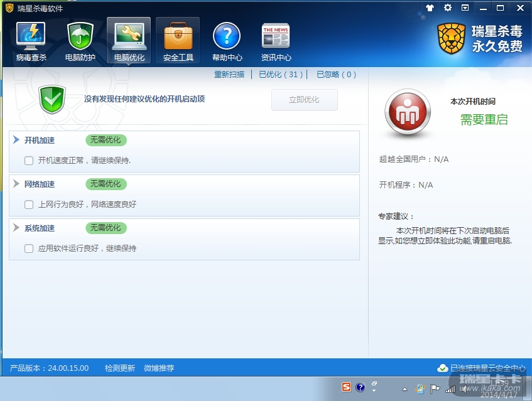
Task: Tick checkbox for 应用软件运行良好
Action: tap(29, 249)
